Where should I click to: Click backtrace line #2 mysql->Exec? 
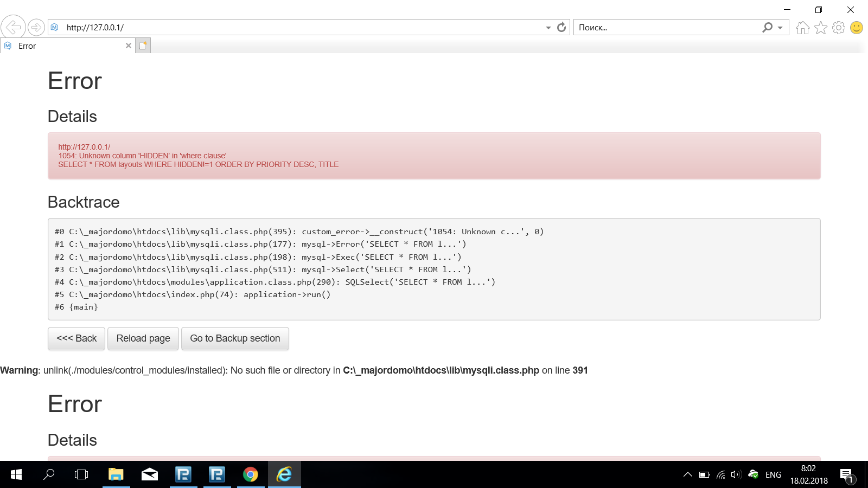tap(258, 257)
